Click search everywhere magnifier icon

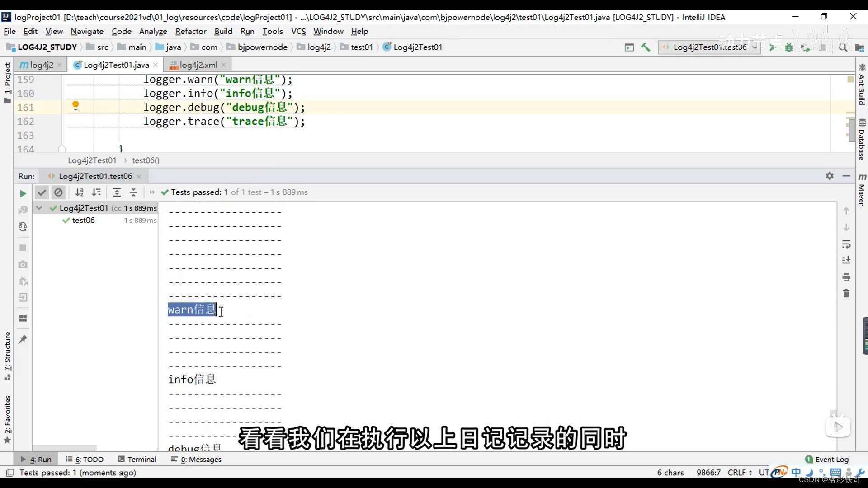[843, 47]
